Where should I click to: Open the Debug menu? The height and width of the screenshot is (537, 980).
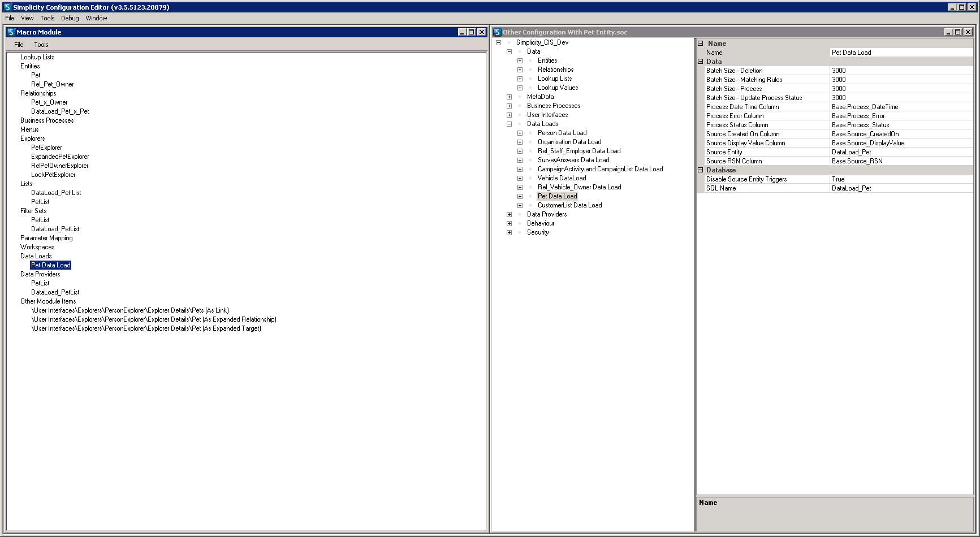(70, 18)
